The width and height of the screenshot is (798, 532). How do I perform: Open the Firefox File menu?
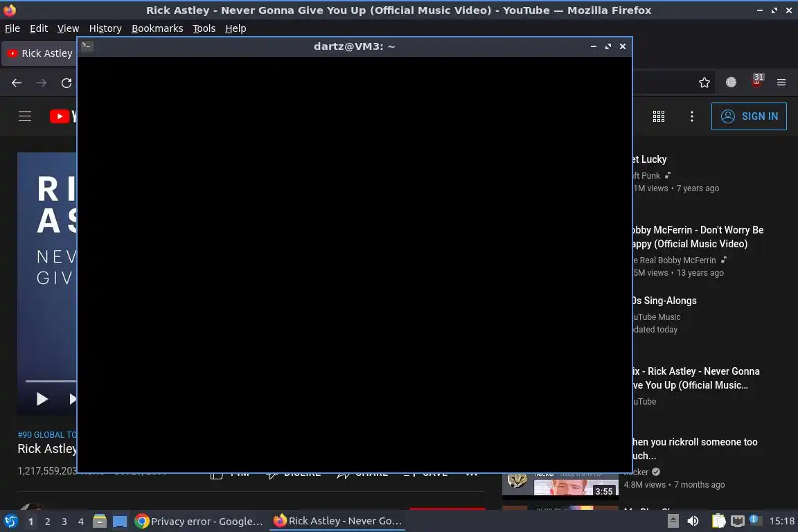coord(12,28)
